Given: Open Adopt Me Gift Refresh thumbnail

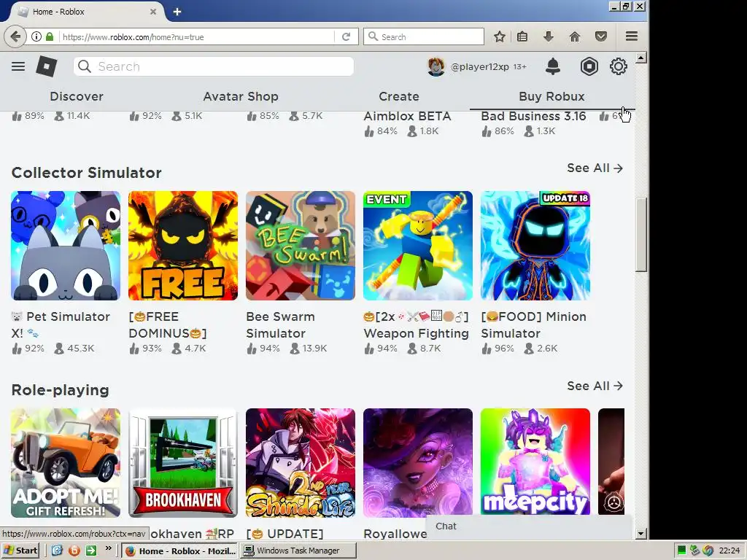Looking at the screenshot, I should point(66,463).
